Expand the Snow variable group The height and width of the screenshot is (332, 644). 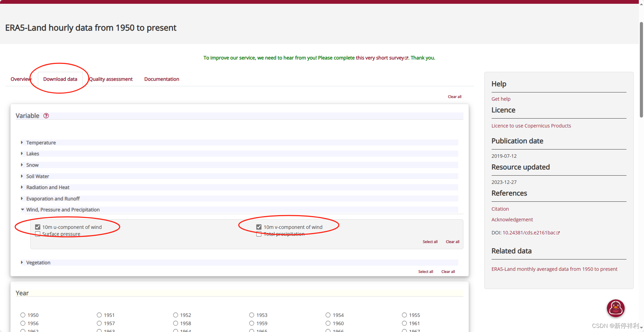(32, 165)
